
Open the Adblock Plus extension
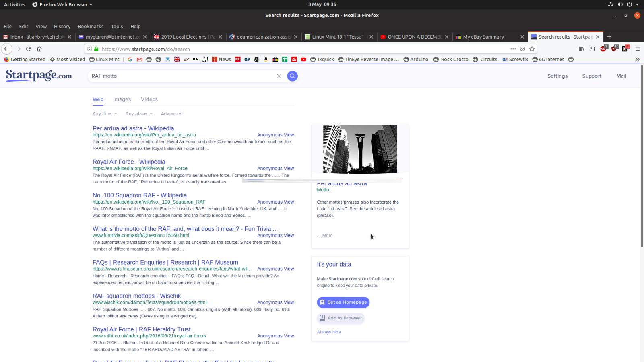click(x=603, y=49)
